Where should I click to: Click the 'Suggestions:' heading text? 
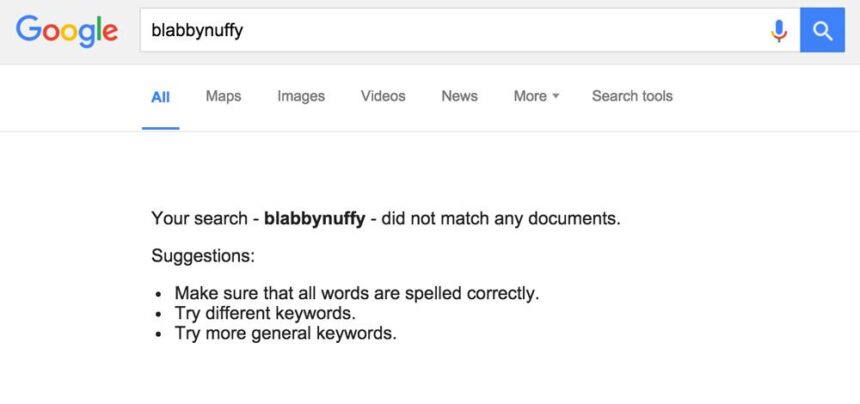203,256
